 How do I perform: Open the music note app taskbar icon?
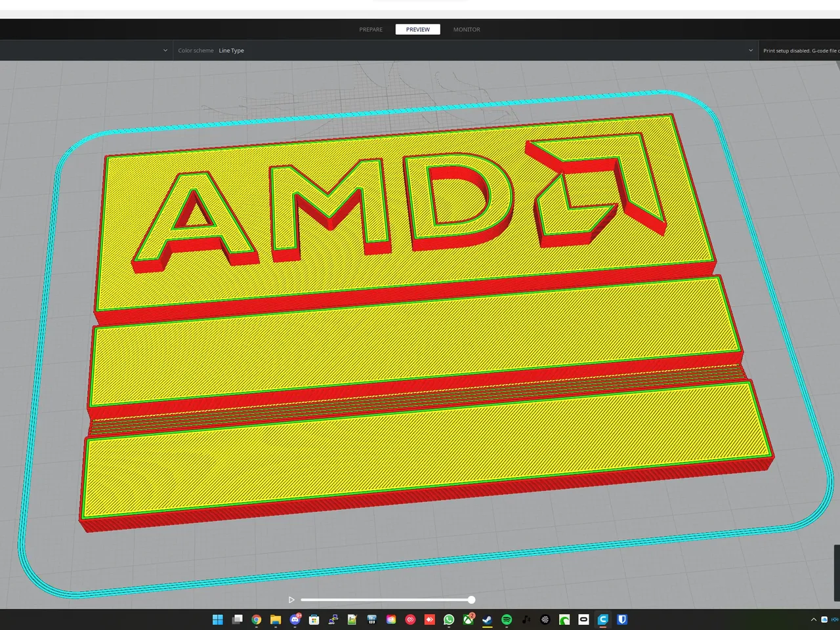point(526,619)
